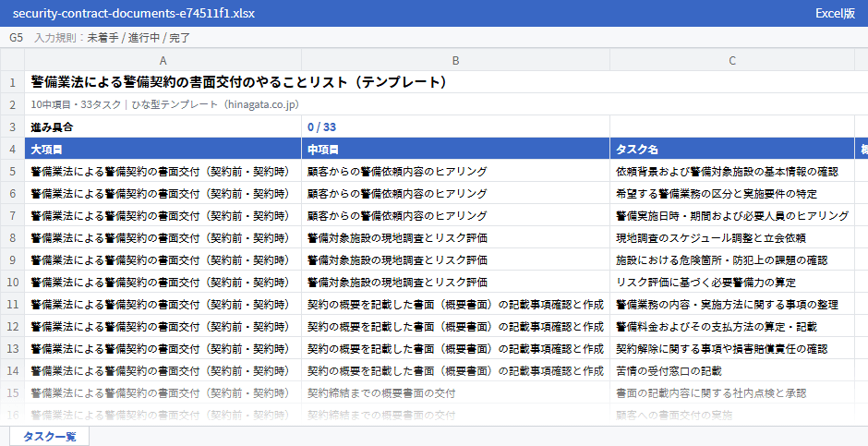Click row 10 column B リスク評価 cell

(x=455, y=283)
